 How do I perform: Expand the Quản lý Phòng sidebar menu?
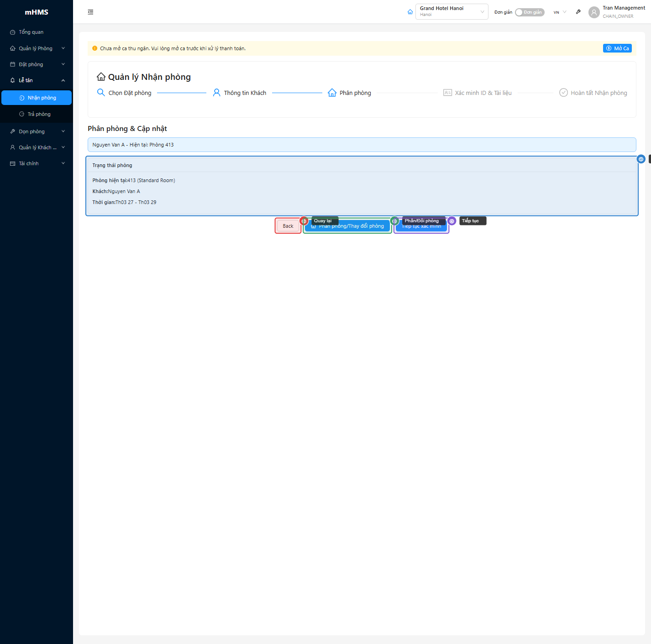pos(37,48)
